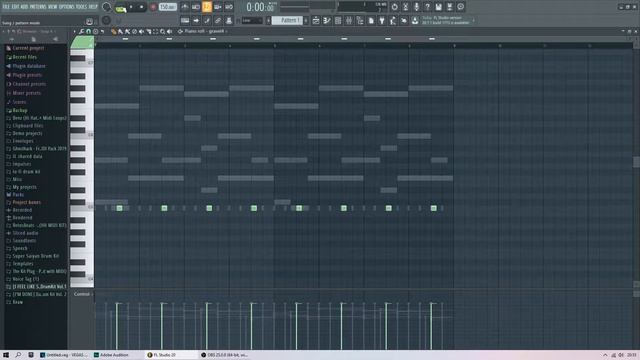Toggle the link icon in toolbar

pos(218,20)
